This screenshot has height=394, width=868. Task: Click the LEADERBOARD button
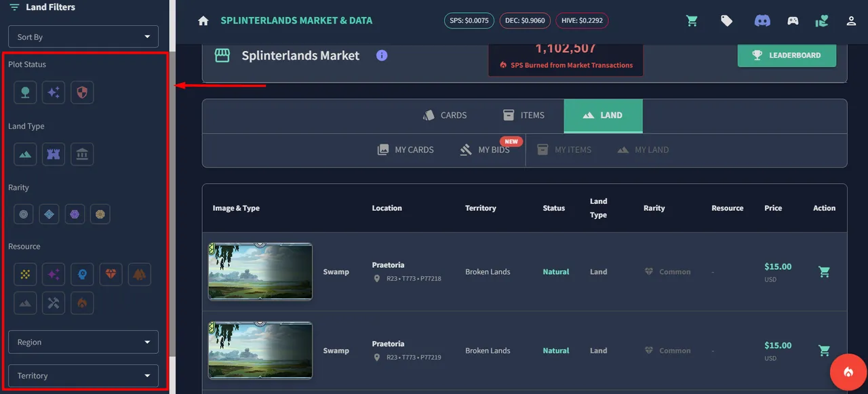pos(787,56)
